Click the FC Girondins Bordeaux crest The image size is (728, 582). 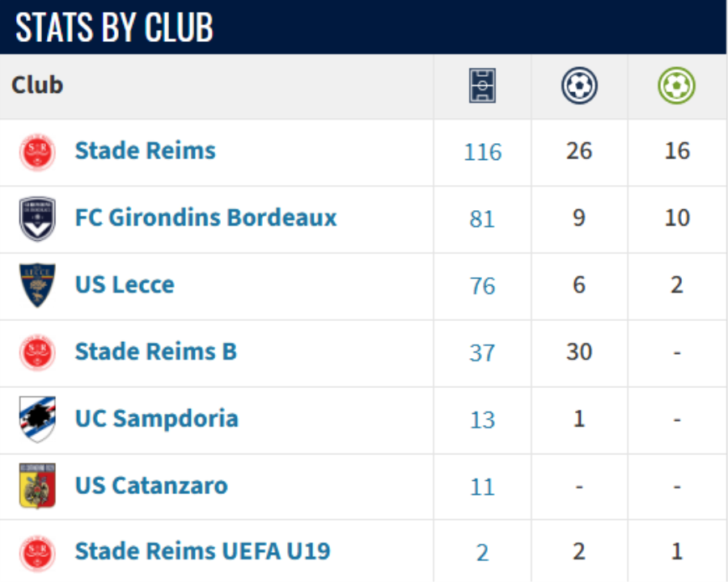[37, 218]
